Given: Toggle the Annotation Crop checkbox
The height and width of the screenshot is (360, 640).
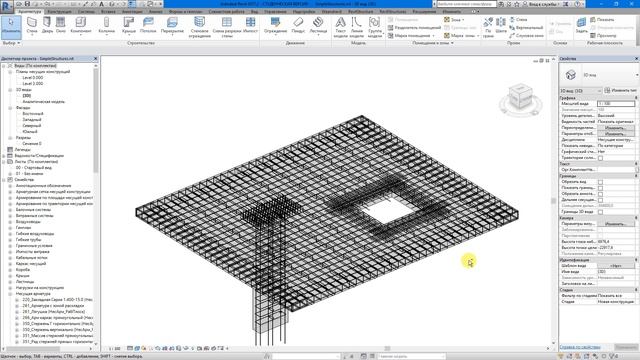Looking at the screenshot, I should point(600,194).
